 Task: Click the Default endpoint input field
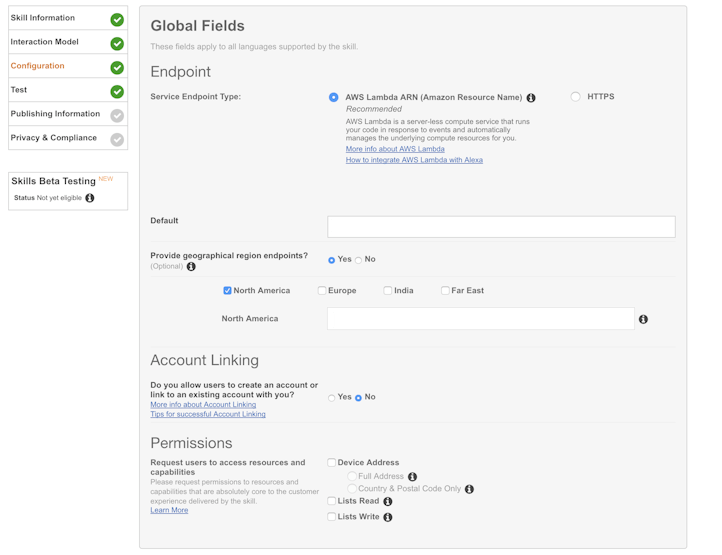pyautogui.click(x=501, y=227)
